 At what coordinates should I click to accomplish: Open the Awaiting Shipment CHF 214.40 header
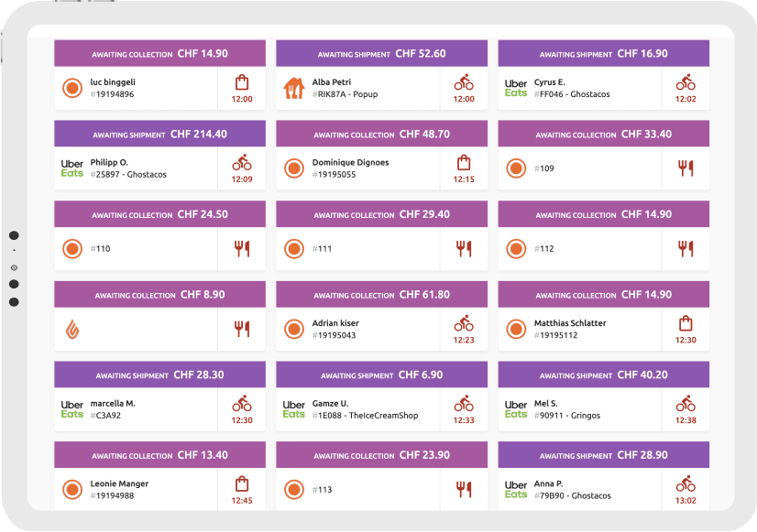(x=159, y=134)
